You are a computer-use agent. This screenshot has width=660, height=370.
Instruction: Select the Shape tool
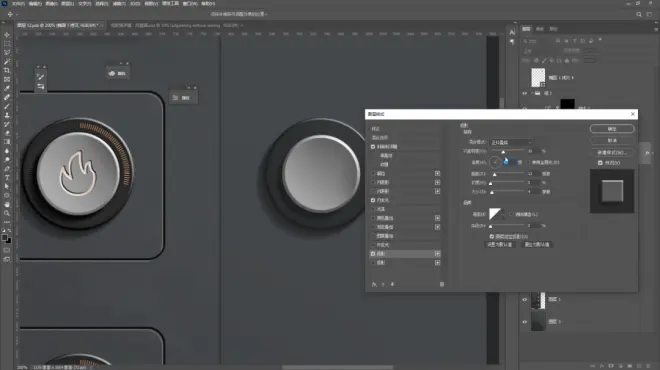[7, 195]
